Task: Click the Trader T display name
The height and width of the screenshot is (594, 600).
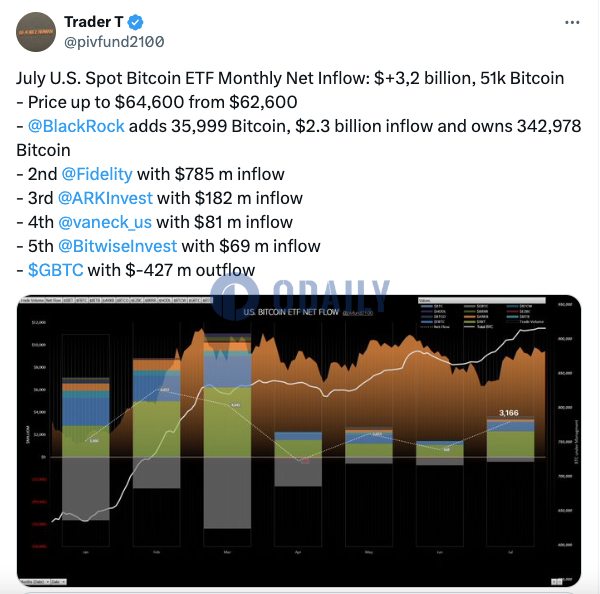Action: click(x=93, y=22)
